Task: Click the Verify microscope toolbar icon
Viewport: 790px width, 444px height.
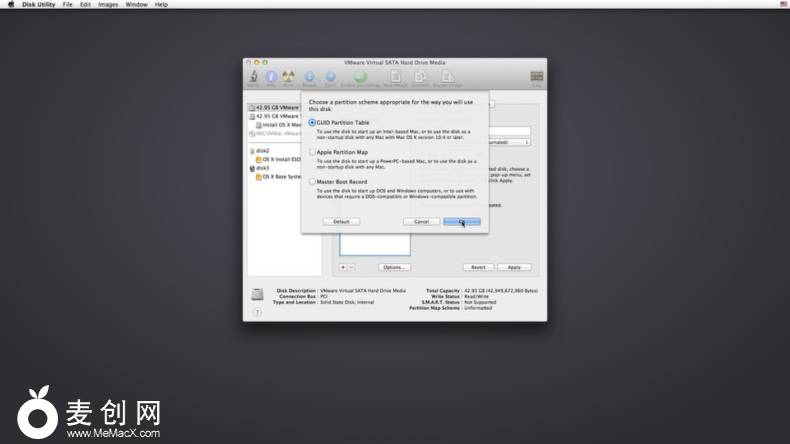Action: point(255,77)
